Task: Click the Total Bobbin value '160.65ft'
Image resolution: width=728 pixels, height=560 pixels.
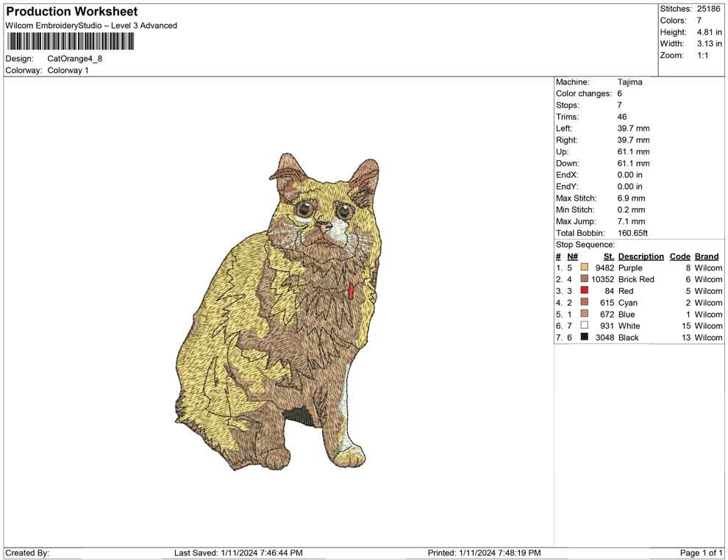Action: (x=633, y=233)
